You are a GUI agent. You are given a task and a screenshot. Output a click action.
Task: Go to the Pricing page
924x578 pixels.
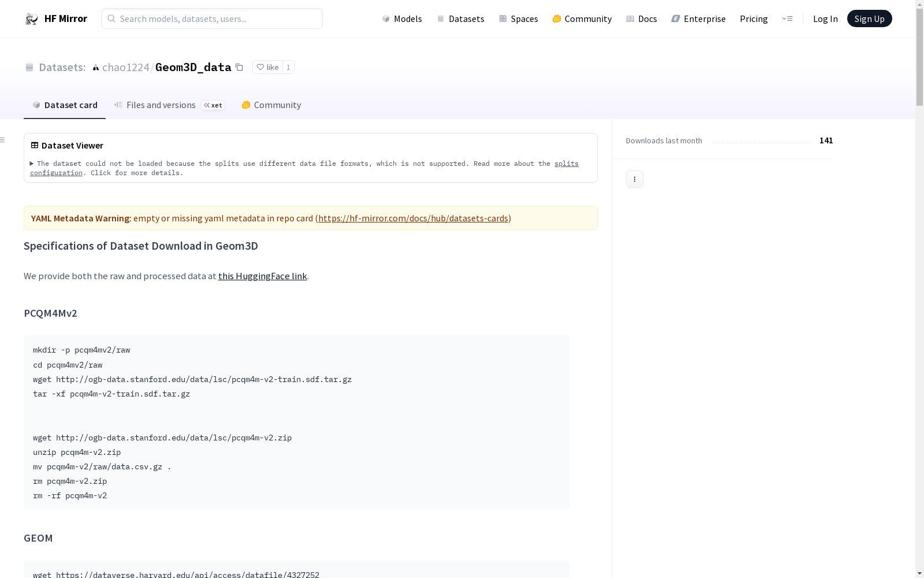[x=754, y=18]
